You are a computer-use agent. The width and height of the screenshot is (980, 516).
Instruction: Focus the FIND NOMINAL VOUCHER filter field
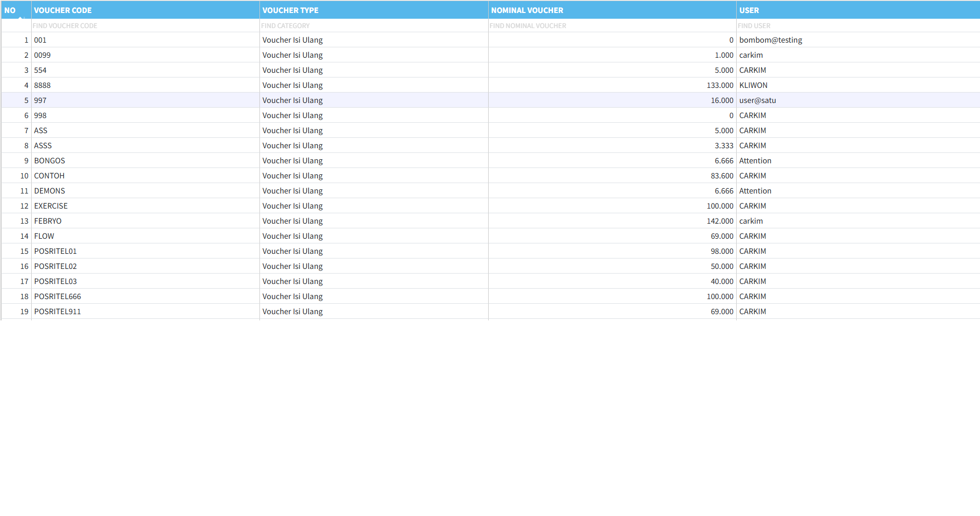(x=612, y=25)
